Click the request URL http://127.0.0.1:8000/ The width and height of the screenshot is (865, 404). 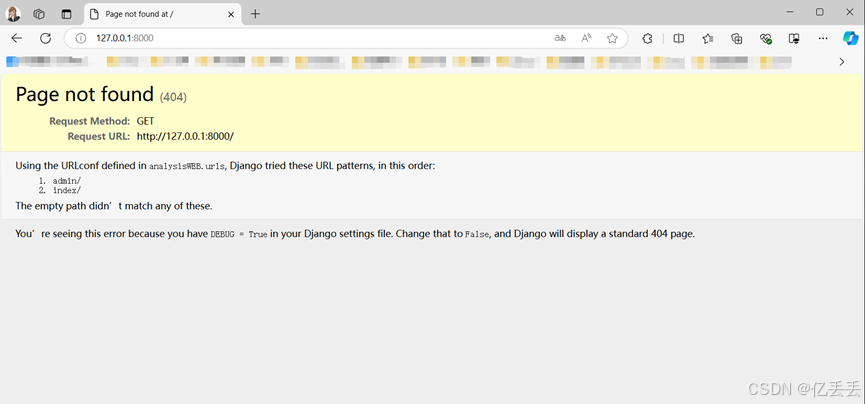click(185, 136)
